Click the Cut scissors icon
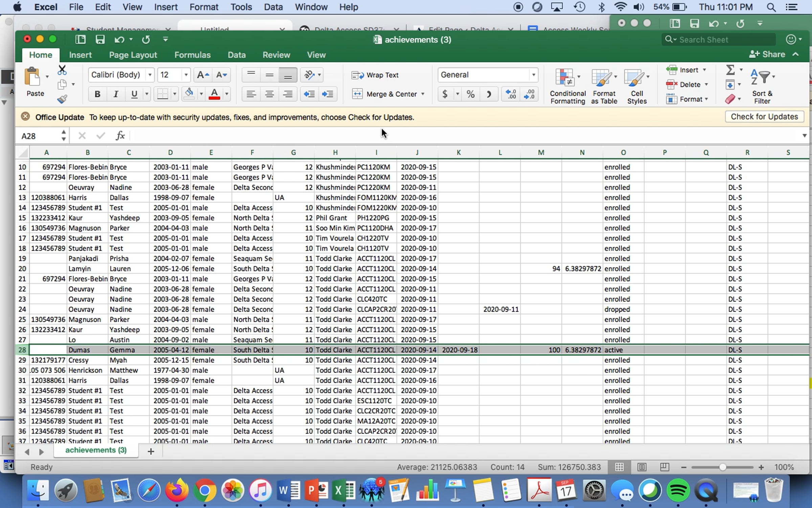The width and height of the screenshot is (812, 508). 62,70
